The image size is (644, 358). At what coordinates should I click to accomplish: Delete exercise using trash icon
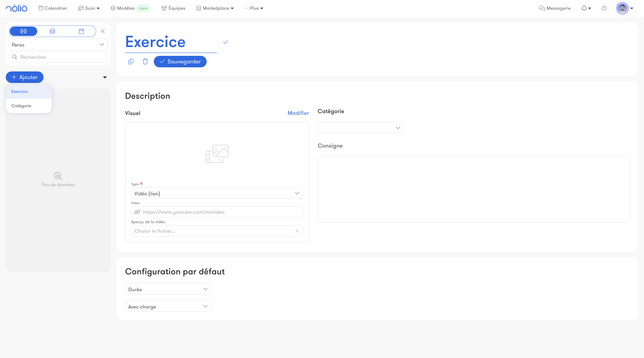click(x=145, y=61)
